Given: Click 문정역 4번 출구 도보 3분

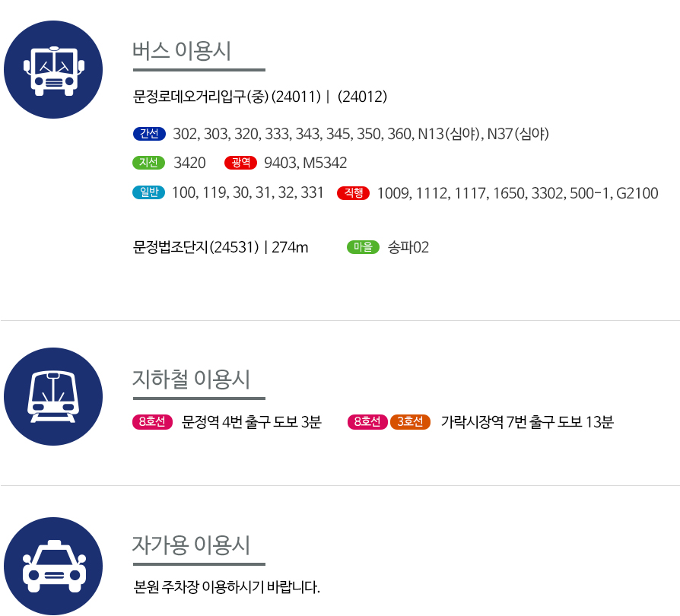Looking at the screenshot, I should 252,422.
